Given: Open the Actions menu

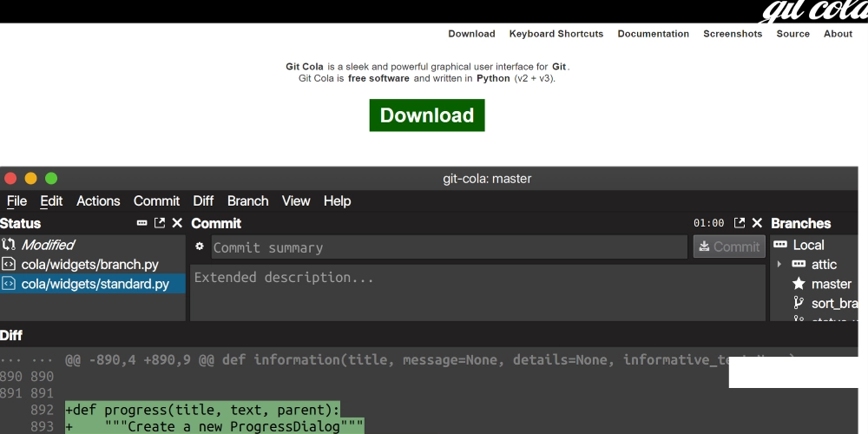Looking at the screenshot, I should coord(98,201).
